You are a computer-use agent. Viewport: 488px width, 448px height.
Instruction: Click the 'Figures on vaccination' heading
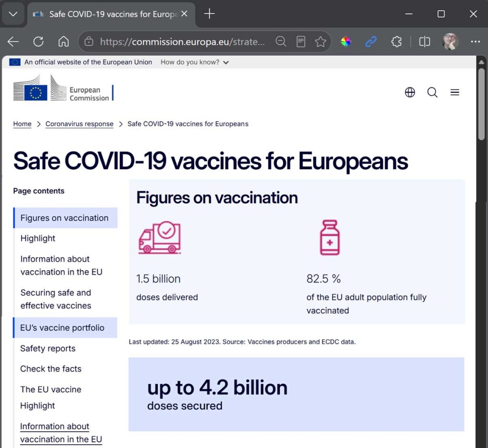(x=217, y=198)
